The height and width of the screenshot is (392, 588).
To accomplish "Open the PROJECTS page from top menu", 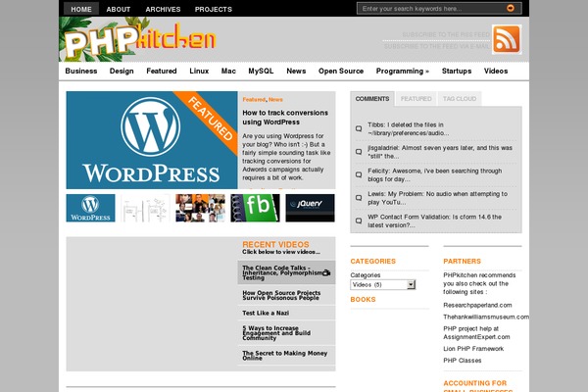I will click(214, 9).
